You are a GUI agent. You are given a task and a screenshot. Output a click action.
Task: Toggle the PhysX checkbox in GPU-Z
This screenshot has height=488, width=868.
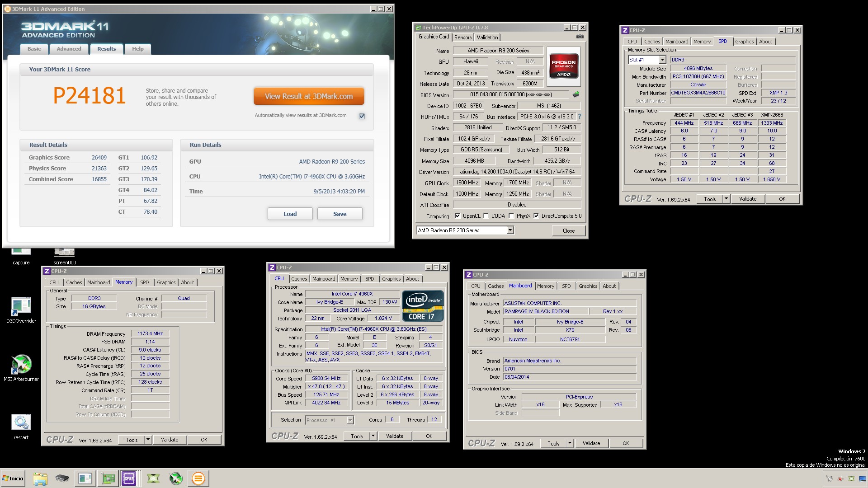511,216
